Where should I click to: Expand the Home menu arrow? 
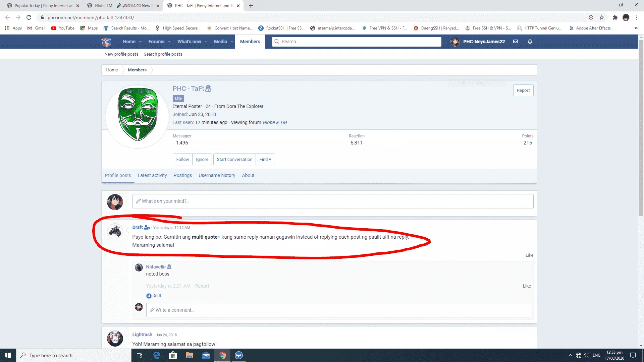coord(140,42)
